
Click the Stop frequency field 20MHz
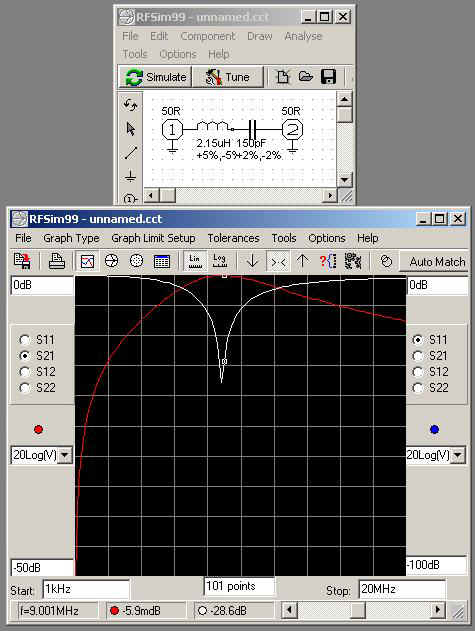(402, 590)
